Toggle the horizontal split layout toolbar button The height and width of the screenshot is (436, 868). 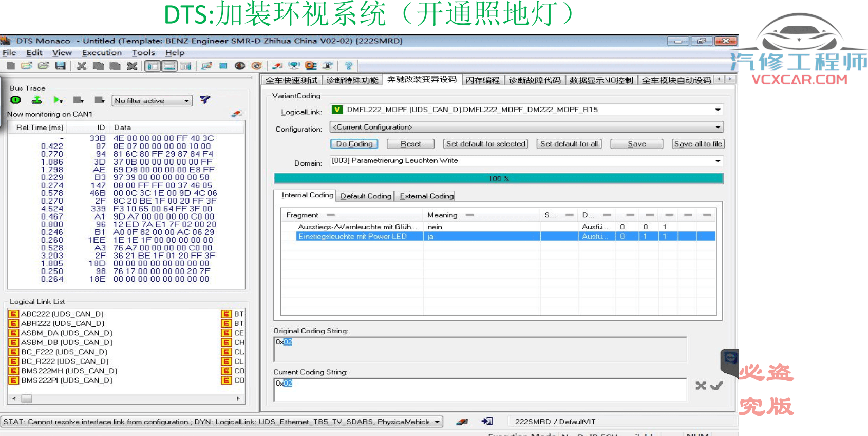pyautogui.click(x=169, y=66)
